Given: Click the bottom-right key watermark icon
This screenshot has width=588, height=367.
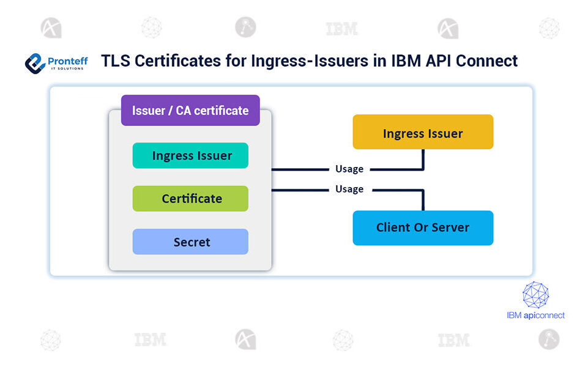Looking at the screenshot, I should pos(549,339).
